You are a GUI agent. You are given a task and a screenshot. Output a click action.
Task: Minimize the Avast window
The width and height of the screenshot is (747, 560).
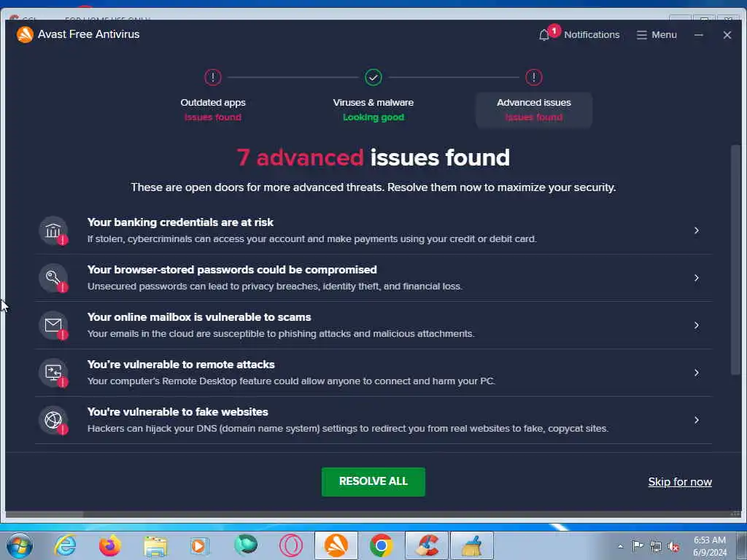(698, 35)
